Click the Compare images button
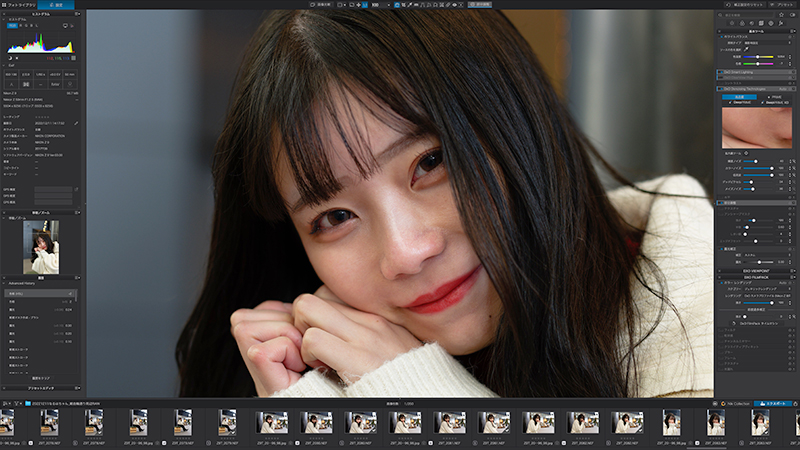 pyautogui.click(x=320, y=5)
